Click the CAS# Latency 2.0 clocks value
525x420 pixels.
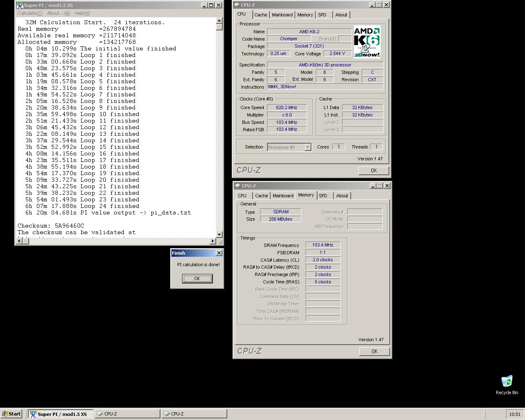(x=323, y=260)
